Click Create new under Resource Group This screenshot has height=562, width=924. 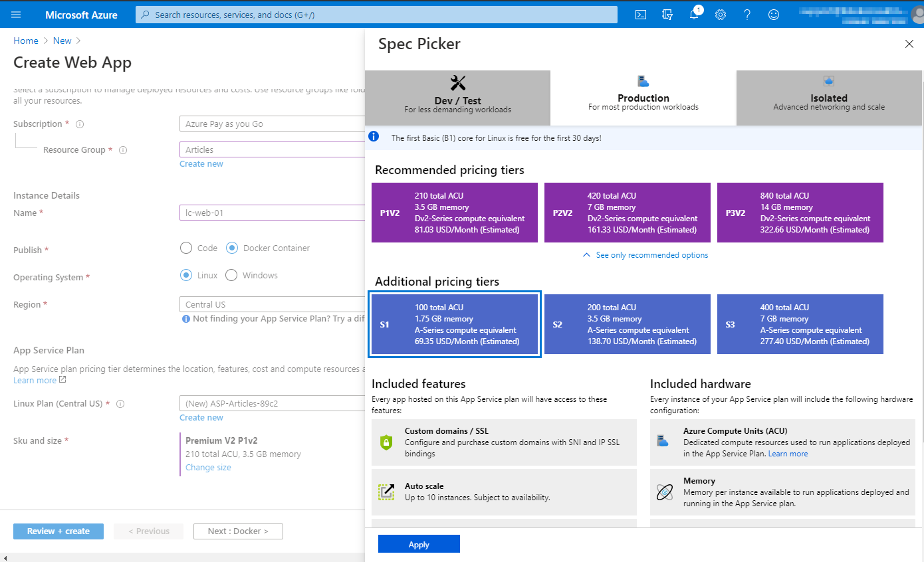click(x=201, y=163)
